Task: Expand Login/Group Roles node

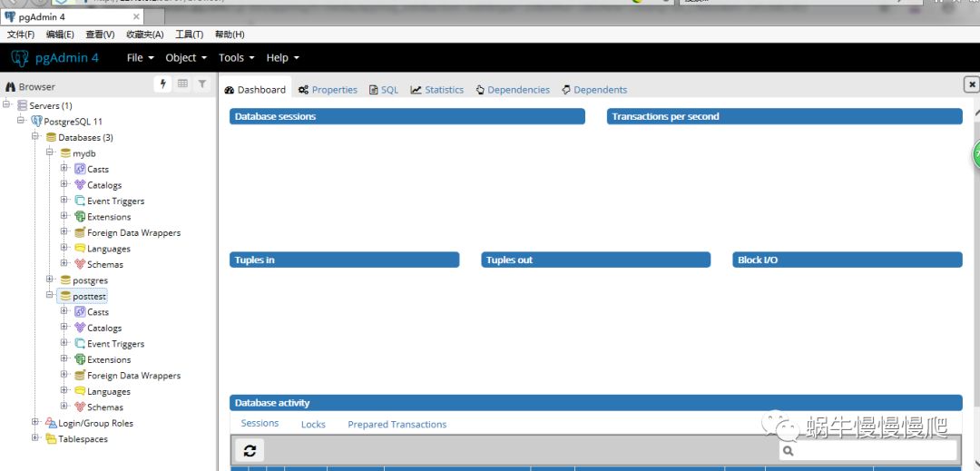Action: tap(35, 422)
